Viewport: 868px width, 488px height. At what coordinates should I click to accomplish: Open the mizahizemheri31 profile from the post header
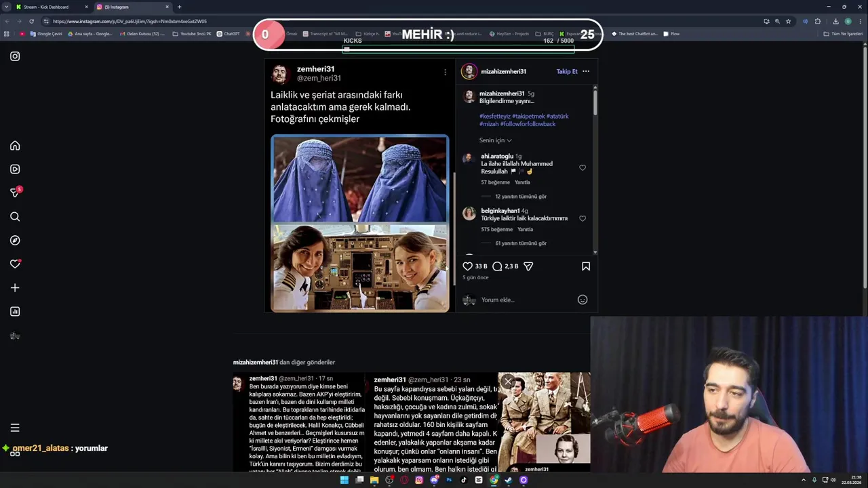[x=503, y=71]
